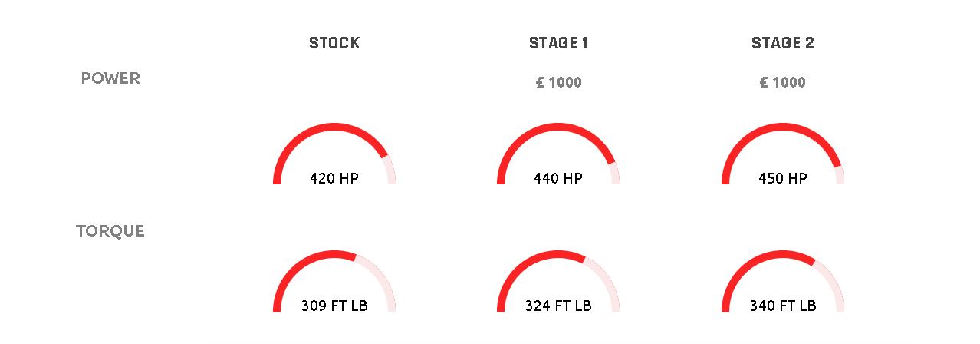Click the 309 FT LB value text

pos(334,306)
